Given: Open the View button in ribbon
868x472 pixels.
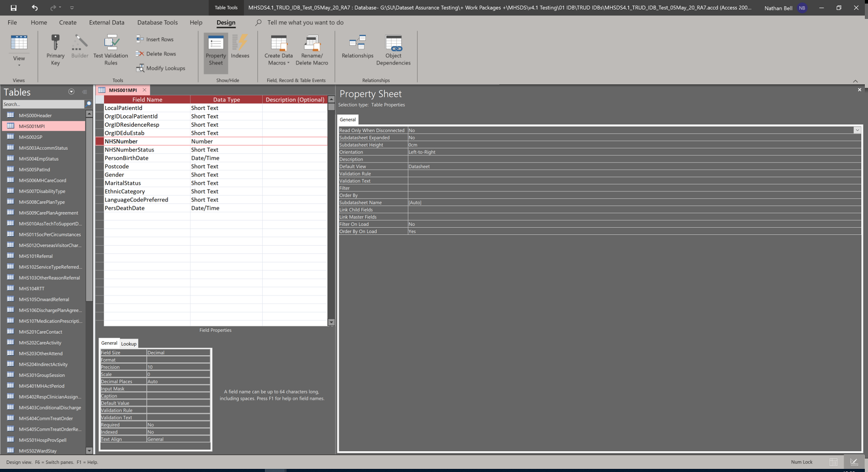Looking at the screenshot, I should (x=19, y=50).
